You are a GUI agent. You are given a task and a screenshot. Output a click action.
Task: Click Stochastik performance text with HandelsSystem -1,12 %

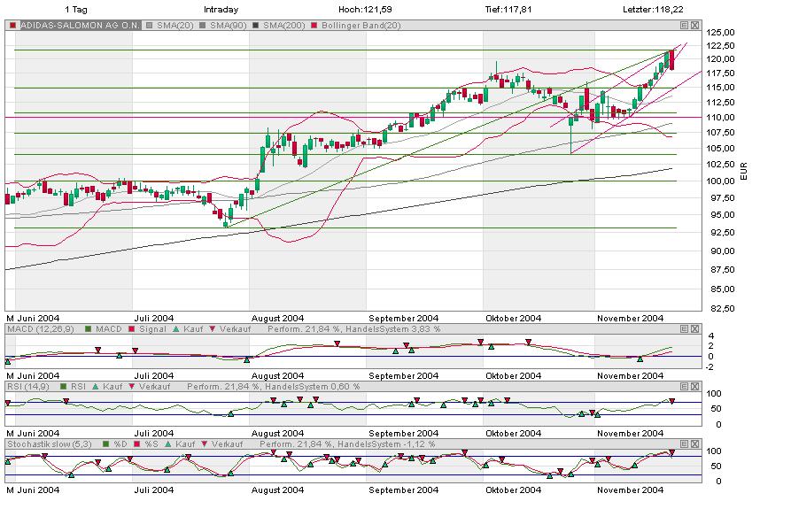[347, 443]
